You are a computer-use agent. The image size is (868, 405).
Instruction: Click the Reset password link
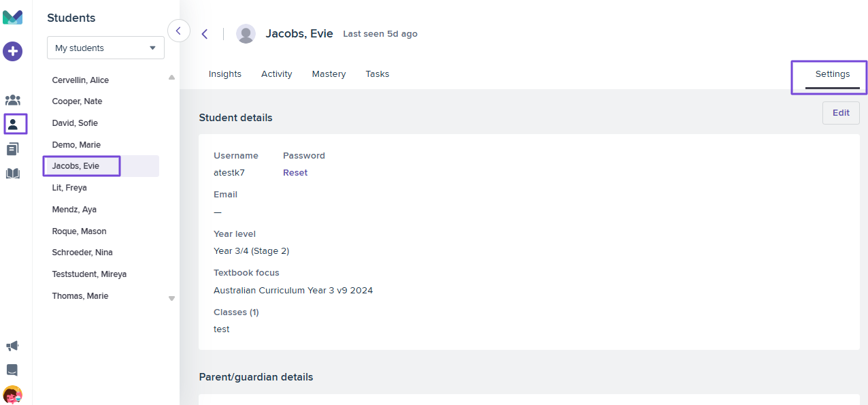pos(295,173)
